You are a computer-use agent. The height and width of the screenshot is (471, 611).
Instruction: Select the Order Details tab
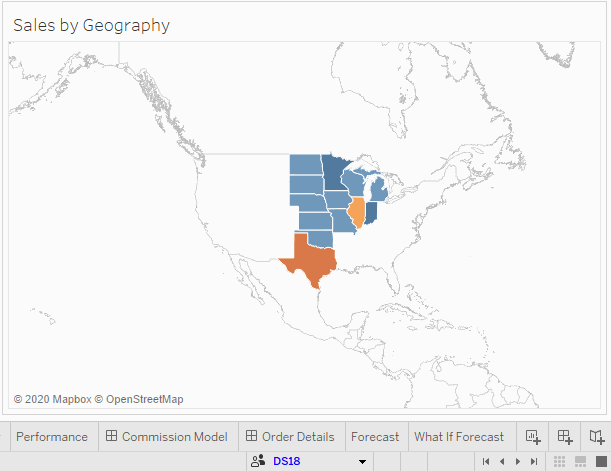point(290,437)
